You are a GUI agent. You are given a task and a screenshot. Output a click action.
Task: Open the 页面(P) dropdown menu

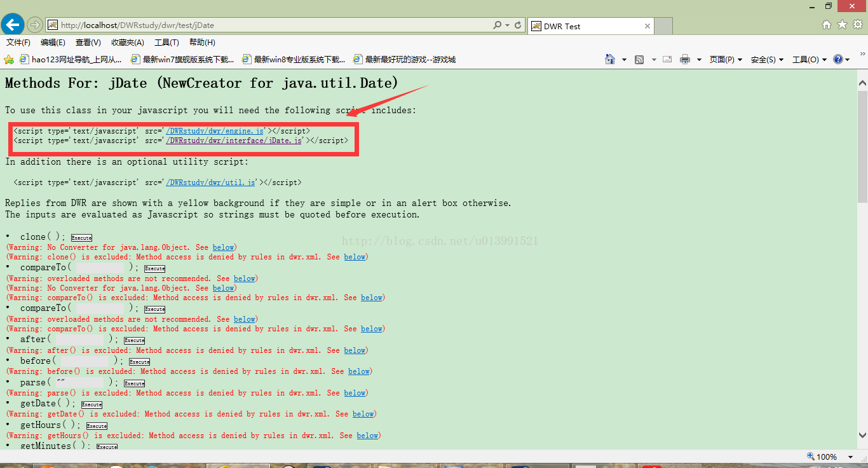coord(726,59)
